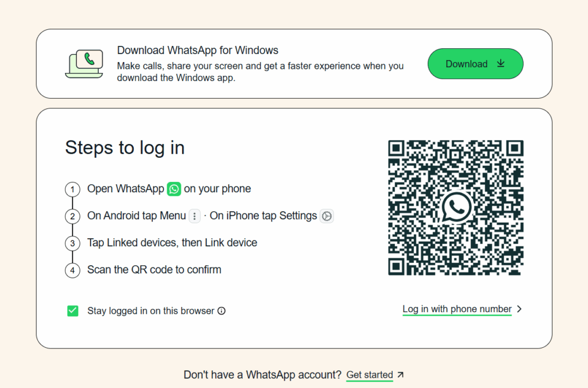Click the download arrow icon in the button
588x388 pixels.
pos(501,64)
